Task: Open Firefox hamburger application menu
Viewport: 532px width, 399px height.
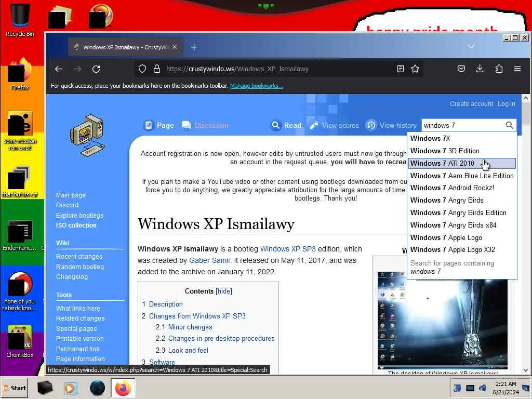Action: 517,69
